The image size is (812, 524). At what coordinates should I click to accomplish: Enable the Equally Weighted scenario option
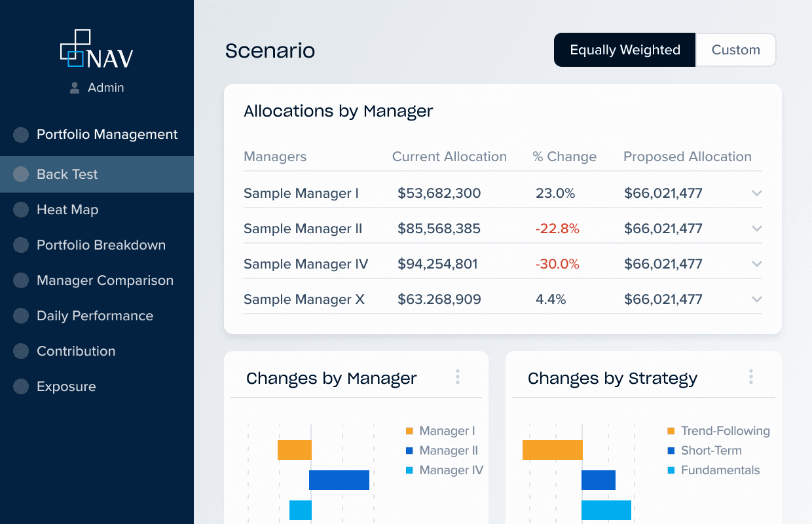(x=624, y=50)
